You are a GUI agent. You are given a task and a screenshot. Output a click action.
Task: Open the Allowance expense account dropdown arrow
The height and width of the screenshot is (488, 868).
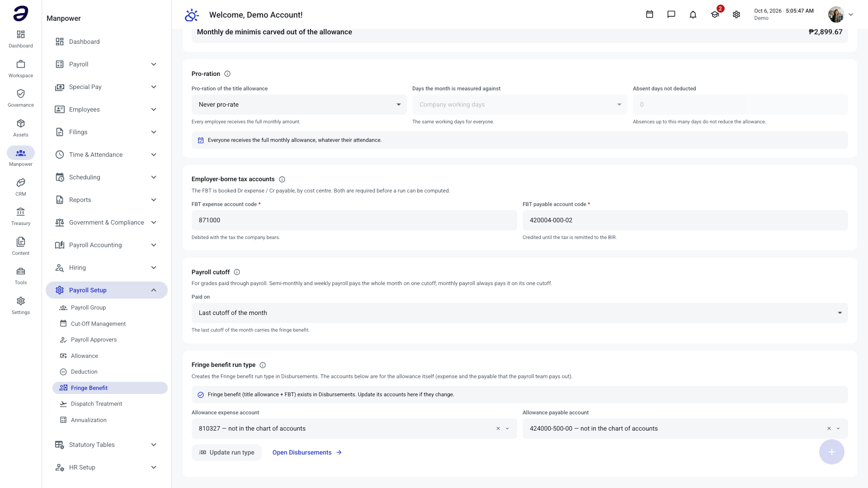pos(507,428)
